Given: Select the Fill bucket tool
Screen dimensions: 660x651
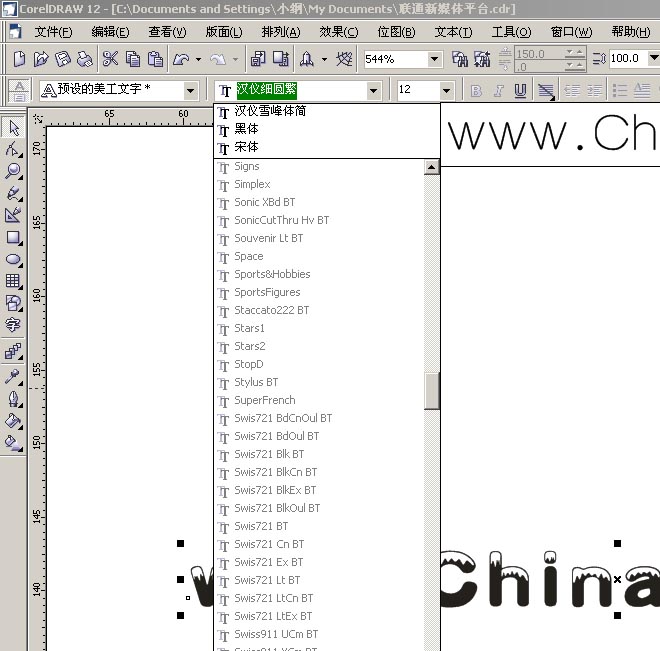Looking at the screenshot, I should click(13, 421).
